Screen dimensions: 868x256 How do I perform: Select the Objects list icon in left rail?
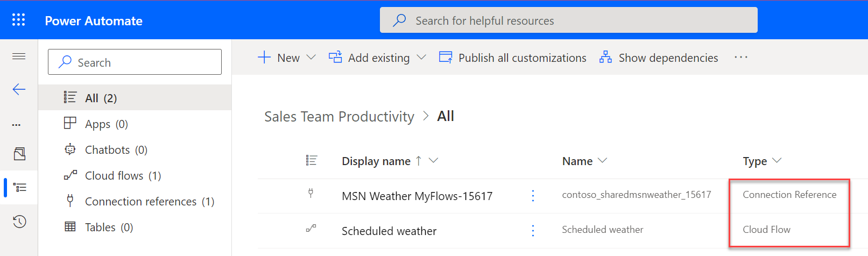point(20,188)
